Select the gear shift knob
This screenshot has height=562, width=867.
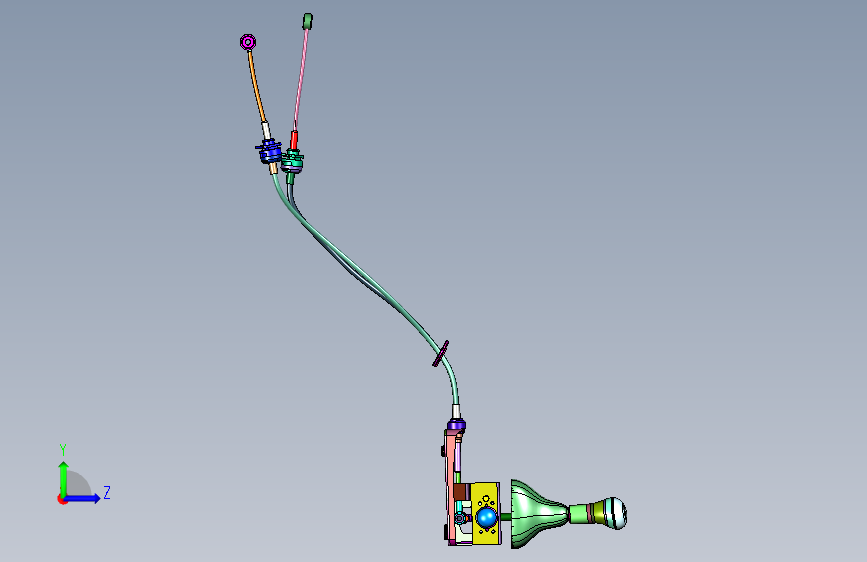click(615, 513)
